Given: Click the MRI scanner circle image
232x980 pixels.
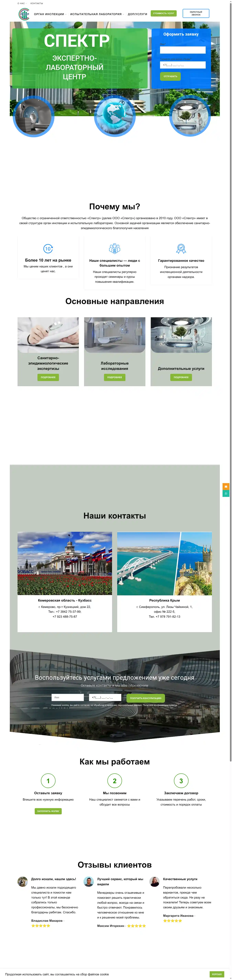Looking at the screenshot, I should click(34, 116).
